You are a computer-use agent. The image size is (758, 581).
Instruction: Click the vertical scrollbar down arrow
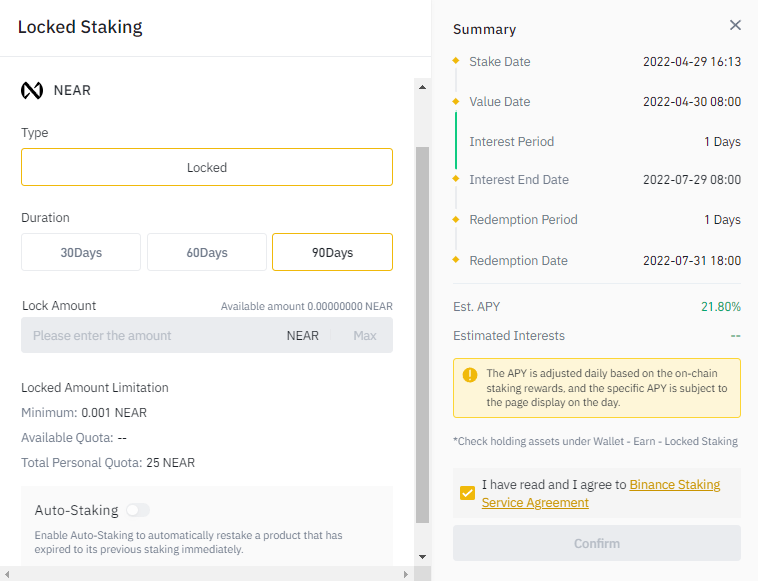pyautogui.click(x=423, y=557)
